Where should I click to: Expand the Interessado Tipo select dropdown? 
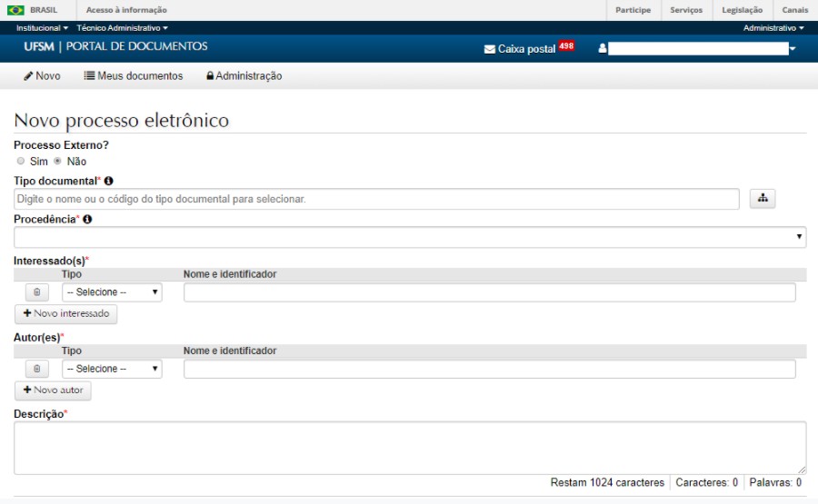coord(112,292)
